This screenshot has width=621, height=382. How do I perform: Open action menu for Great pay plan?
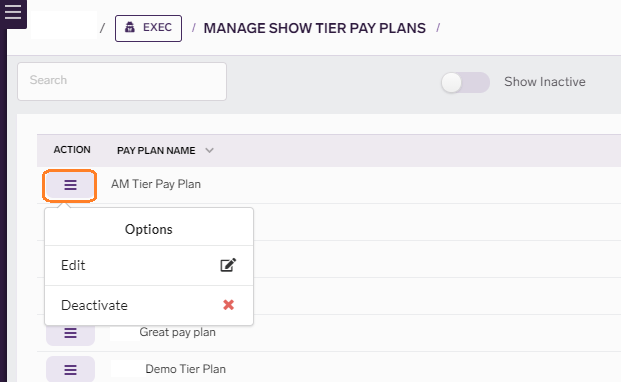[x=70, y=333]
